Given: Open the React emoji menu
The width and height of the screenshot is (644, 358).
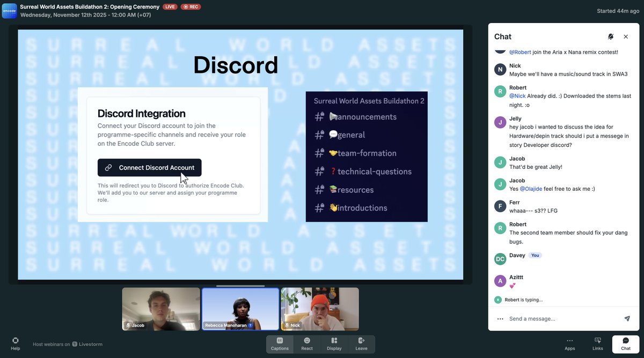Looking at the screenshot, I should 307,344.
